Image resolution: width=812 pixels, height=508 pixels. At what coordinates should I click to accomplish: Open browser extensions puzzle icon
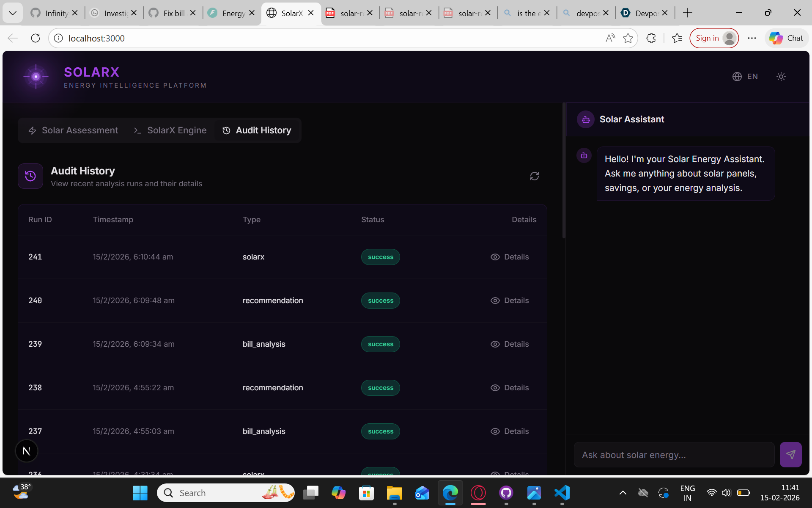[651, 38]
